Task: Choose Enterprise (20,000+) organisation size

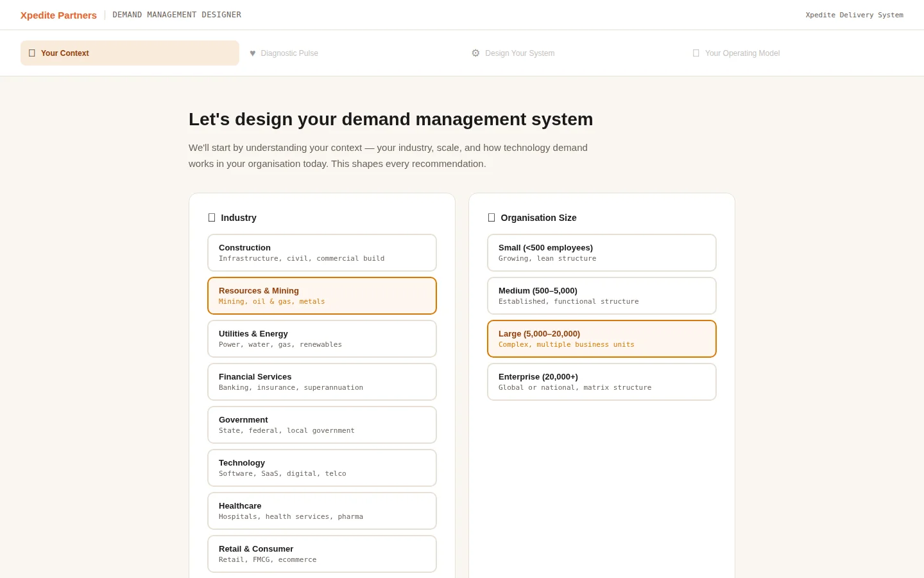Action: coord(601,381)
